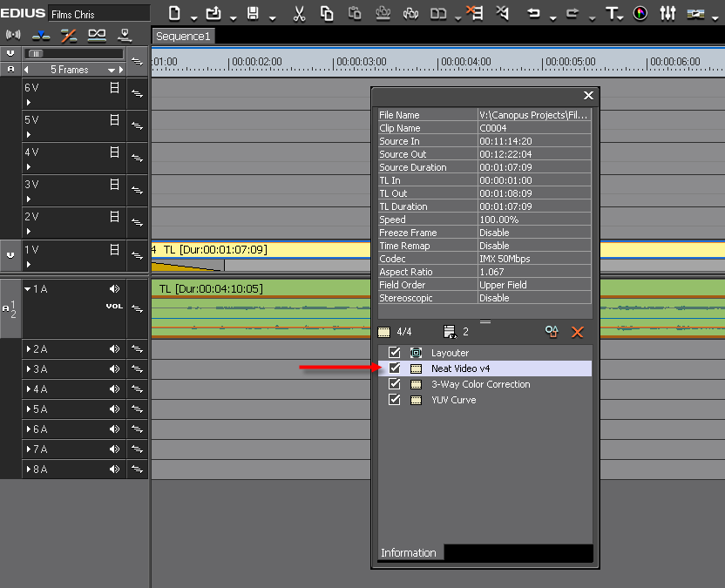
Task: Click the open setup dialog icon in Information panel
Action: pyautogui.click(x=551, y=332)
